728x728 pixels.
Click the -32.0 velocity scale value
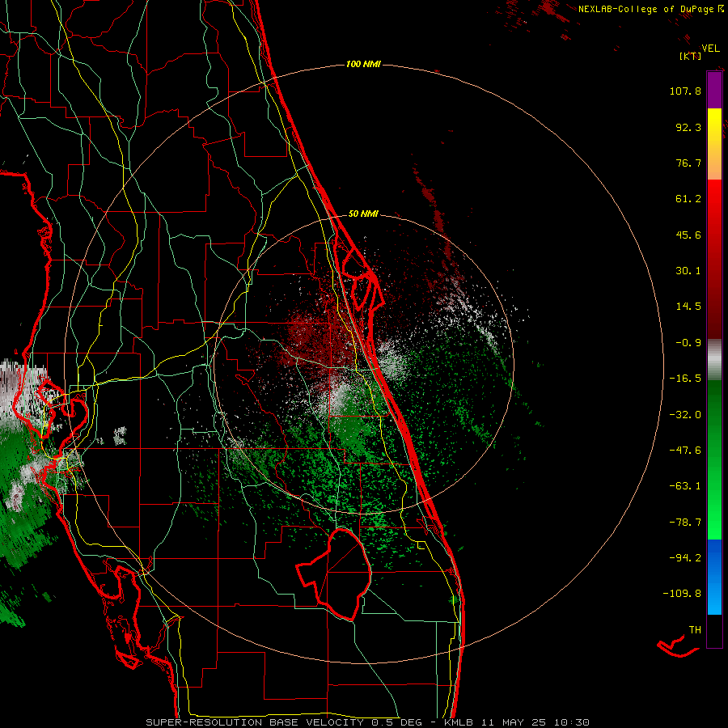click(x=685, y=415)
